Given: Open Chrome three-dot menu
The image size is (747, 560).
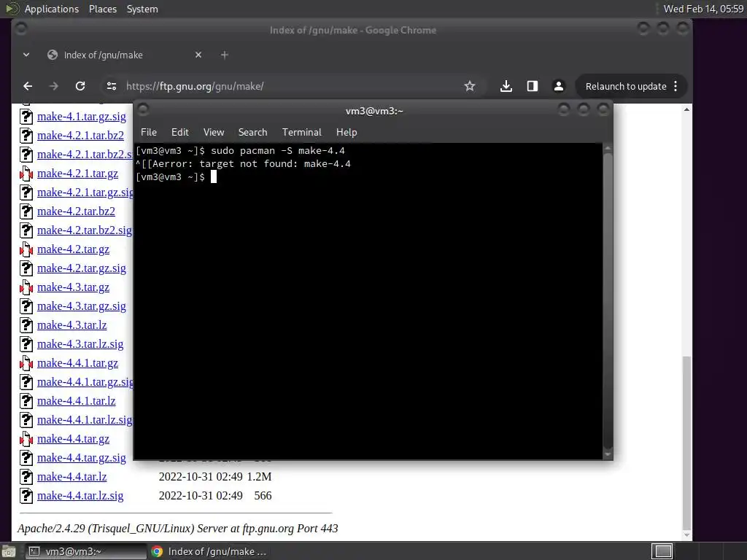Looking at the screenshot, I should click(676, 86).
